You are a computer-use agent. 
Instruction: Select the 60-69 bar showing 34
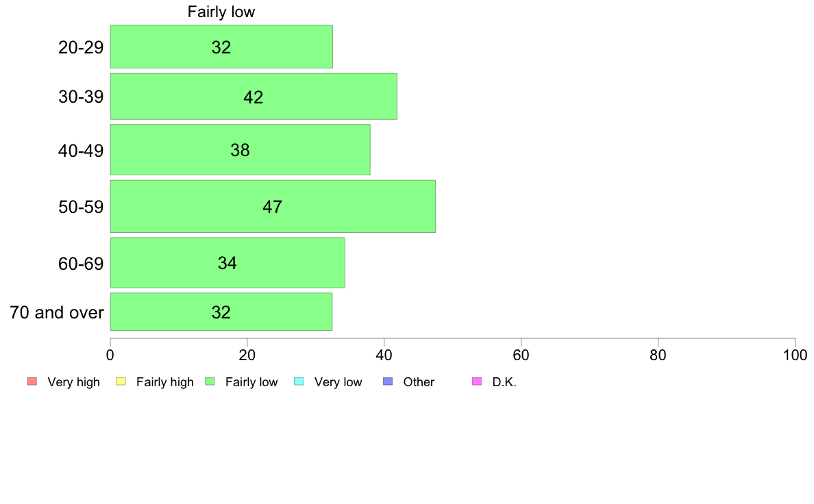[227, 263]
